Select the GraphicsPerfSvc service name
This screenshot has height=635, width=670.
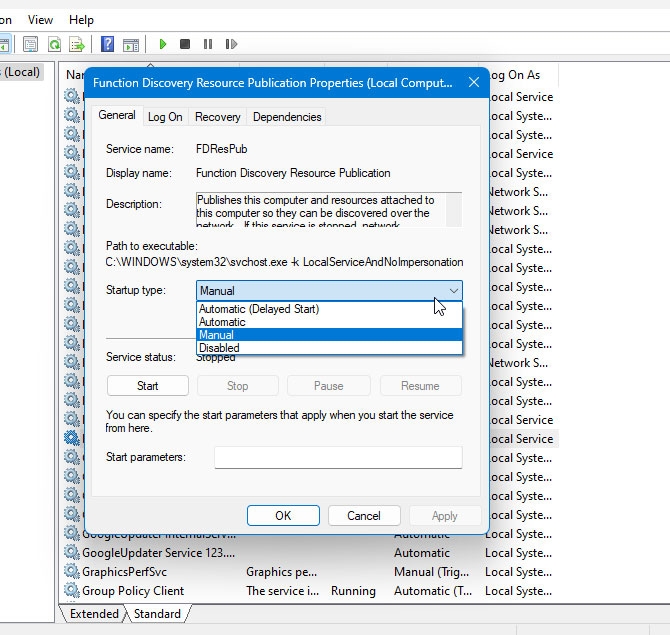coord(124,572)
